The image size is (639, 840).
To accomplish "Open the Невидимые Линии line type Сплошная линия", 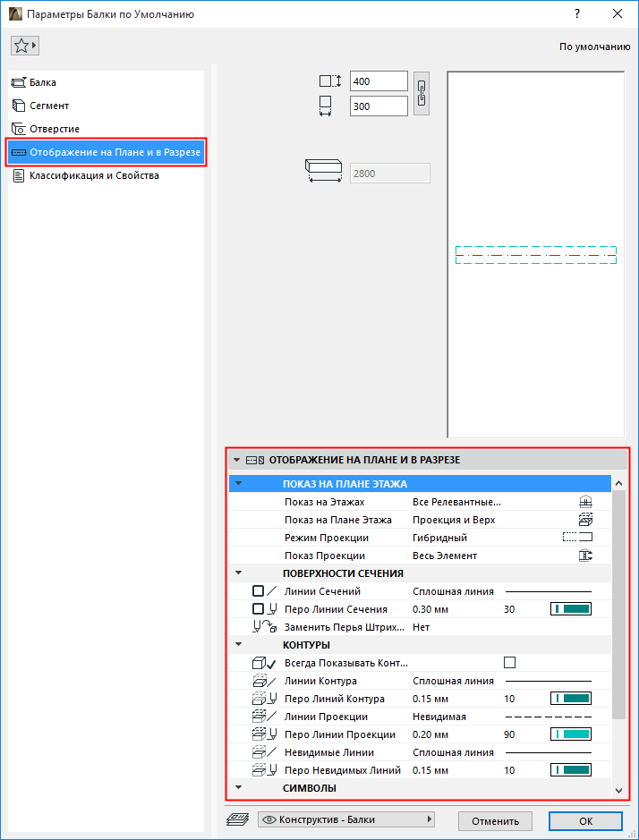I will point(454,752).
